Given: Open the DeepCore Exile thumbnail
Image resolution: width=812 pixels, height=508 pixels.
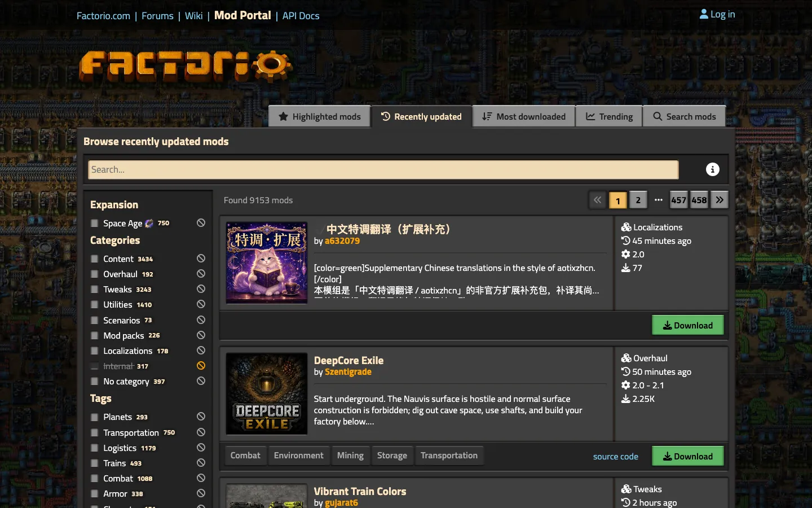Looking at the screenshot, I should point(267,394).
